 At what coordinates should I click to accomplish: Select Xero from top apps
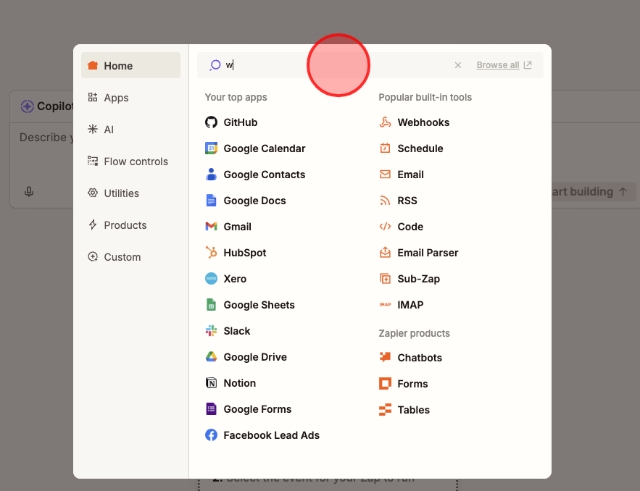235,279
